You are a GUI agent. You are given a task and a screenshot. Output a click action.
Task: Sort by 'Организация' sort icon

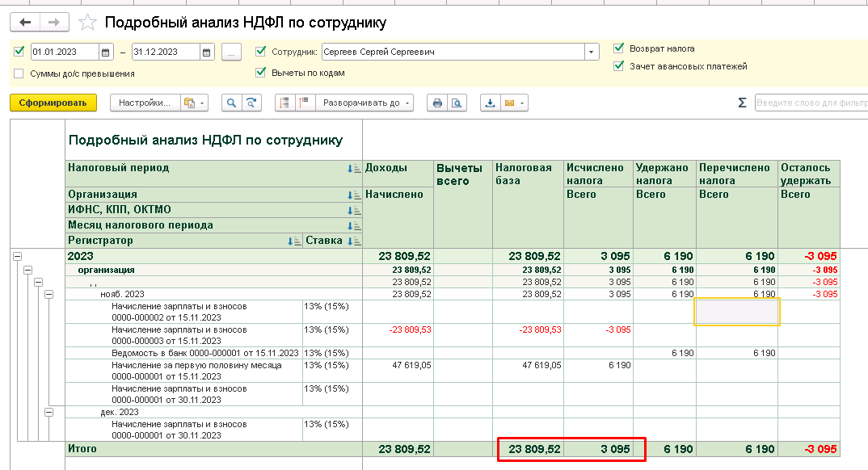click(354, 195)
